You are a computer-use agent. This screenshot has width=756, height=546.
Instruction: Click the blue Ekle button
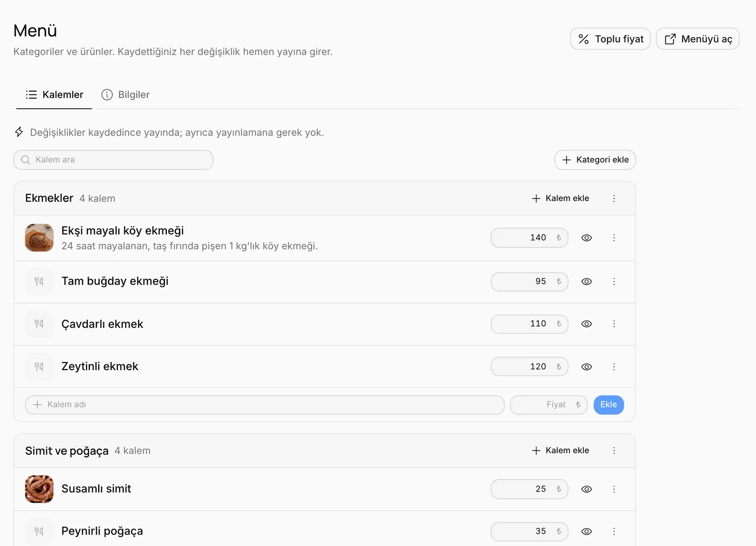pos(609,405)
